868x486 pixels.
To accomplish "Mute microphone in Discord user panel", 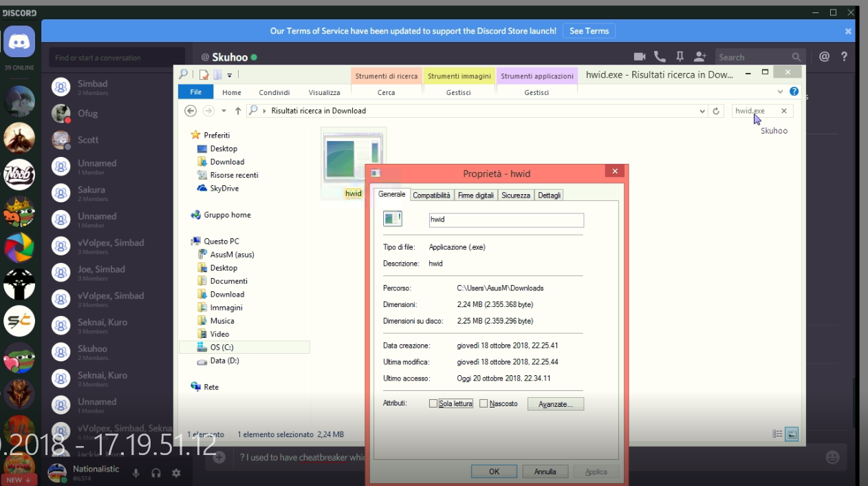I will pos(136,473).
